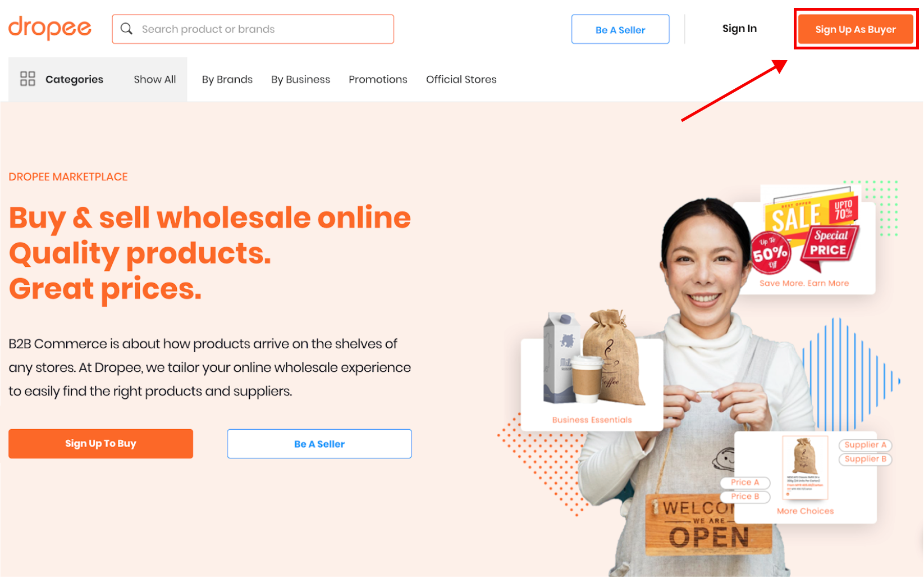The width and height of the screenshot is (924, 582).
Task: Select Show All categories
Action: 155,79
